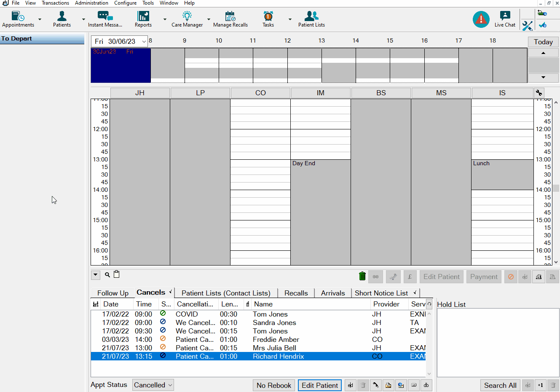
Task: Open the small dropdown left of the magnifier
Action: 96,275
